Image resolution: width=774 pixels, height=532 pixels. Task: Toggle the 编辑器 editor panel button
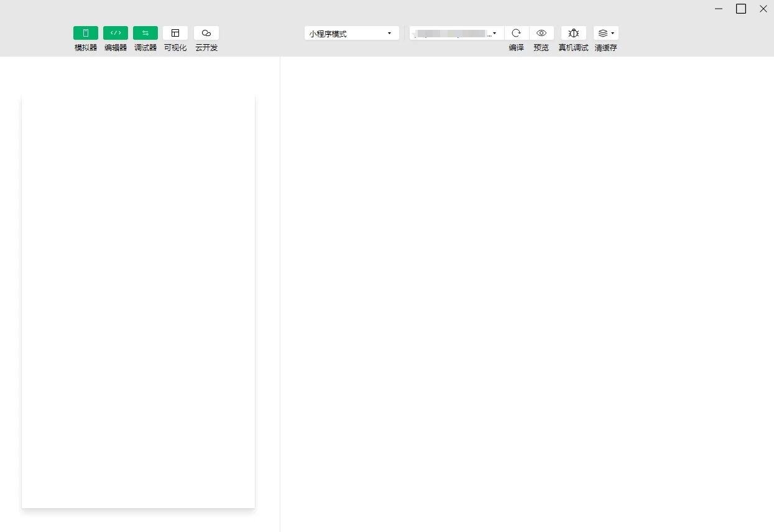click(116, 33)
